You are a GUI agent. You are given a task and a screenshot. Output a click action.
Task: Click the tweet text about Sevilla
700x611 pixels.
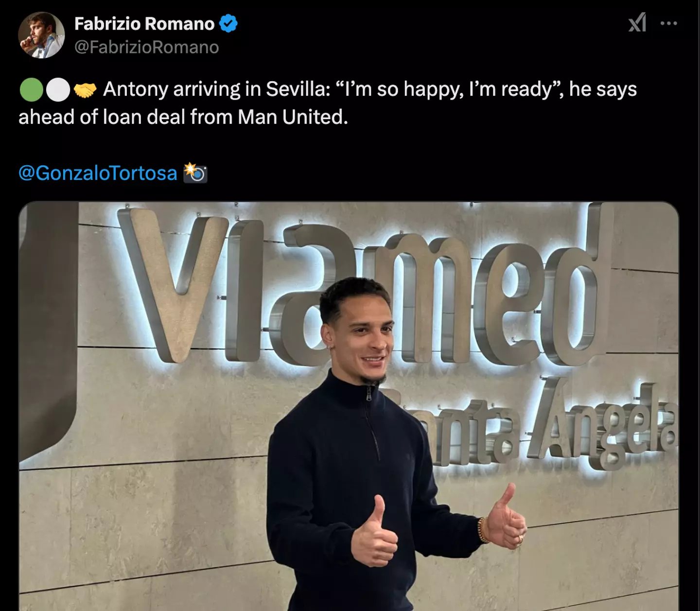pyautogui.click(x=328, y=103)
